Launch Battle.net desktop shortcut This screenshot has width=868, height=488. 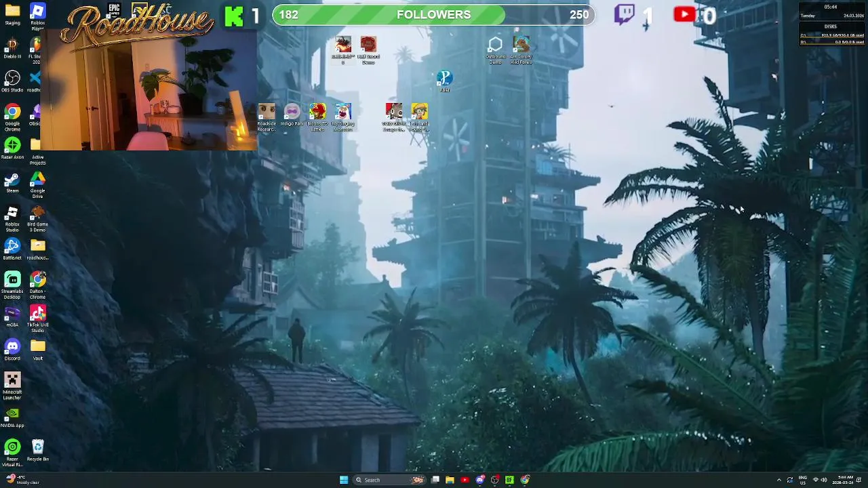pyautogui.click(x=12, y=249)
